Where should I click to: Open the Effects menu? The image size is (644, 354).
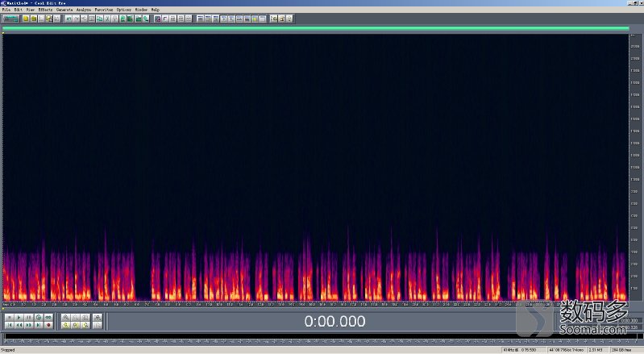45,10
